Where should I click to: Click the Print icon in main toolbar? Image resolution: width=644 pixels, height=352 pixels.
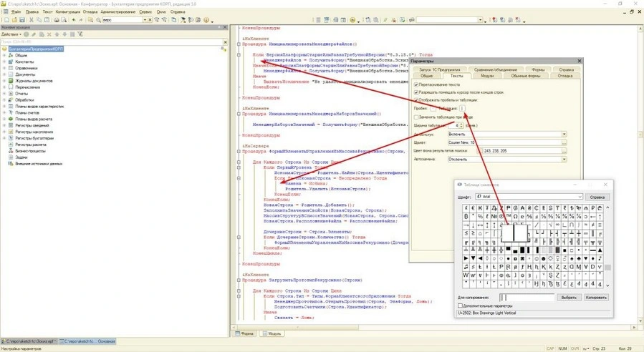(x=57, y=20)
